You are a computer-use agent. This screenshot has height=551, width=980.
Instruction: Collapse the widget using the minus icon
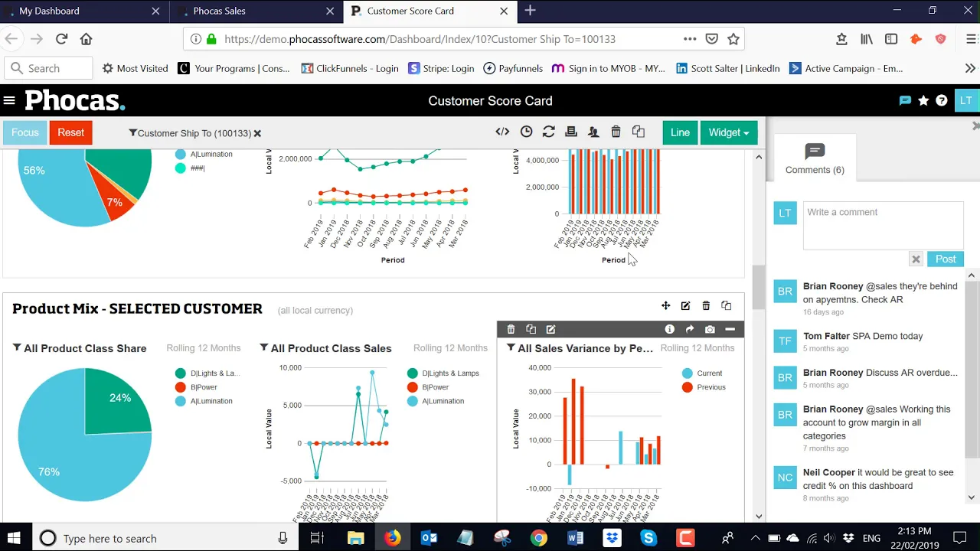[730, 329]
